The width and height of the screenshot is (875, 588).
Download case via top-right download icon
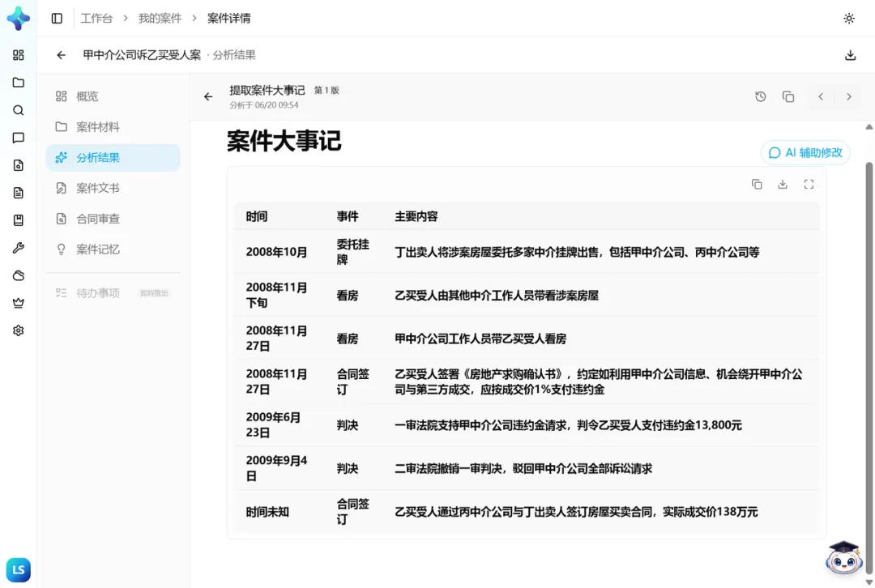(x=850, y=55)
